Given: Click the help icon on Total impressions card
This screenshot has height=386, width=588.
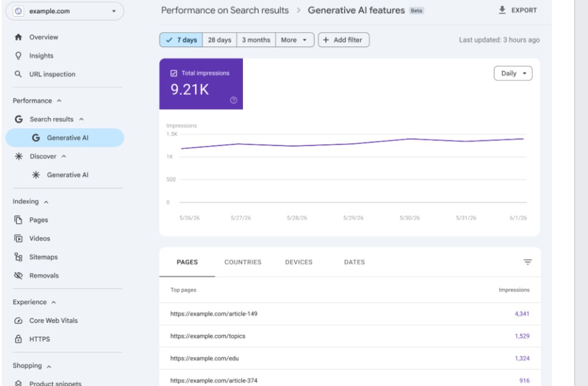Looking at the screenshot, I should click(234, 100).
